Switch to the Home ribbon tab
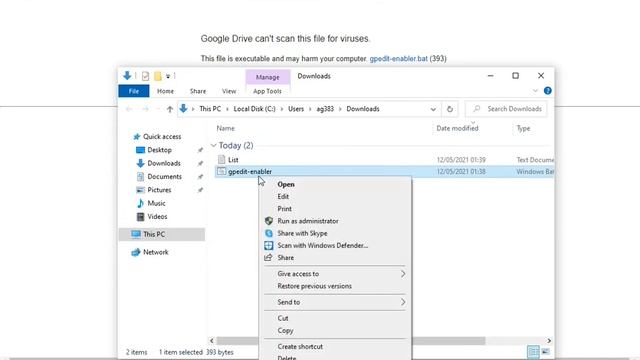Image resolution: width=640 pixels, height=360 pixels. tap(165, 91)
